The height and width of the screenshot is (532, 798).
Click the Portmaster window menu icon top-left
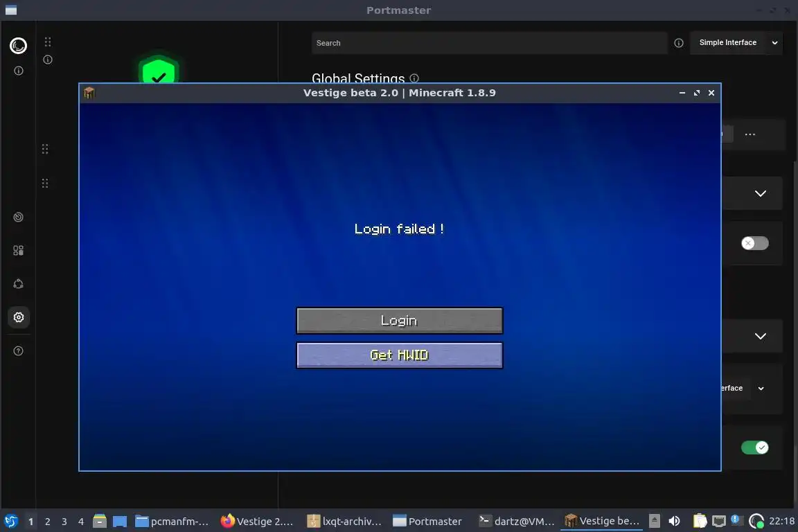pyautogui.click(x=10, y=10)
